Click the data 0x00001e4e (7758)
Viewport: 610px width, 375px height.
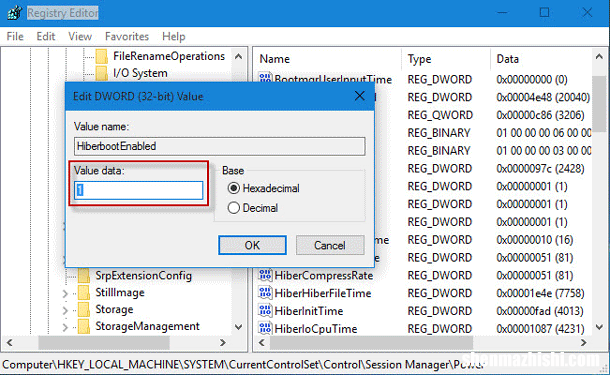(540, 293)
